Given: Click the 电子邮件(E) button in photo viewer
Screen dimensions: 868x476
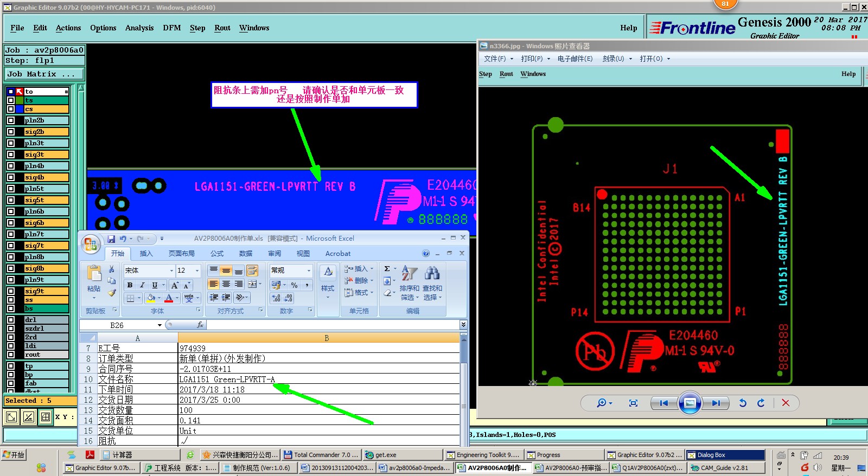Looking at the screenshot, I should tap(575, 59).
